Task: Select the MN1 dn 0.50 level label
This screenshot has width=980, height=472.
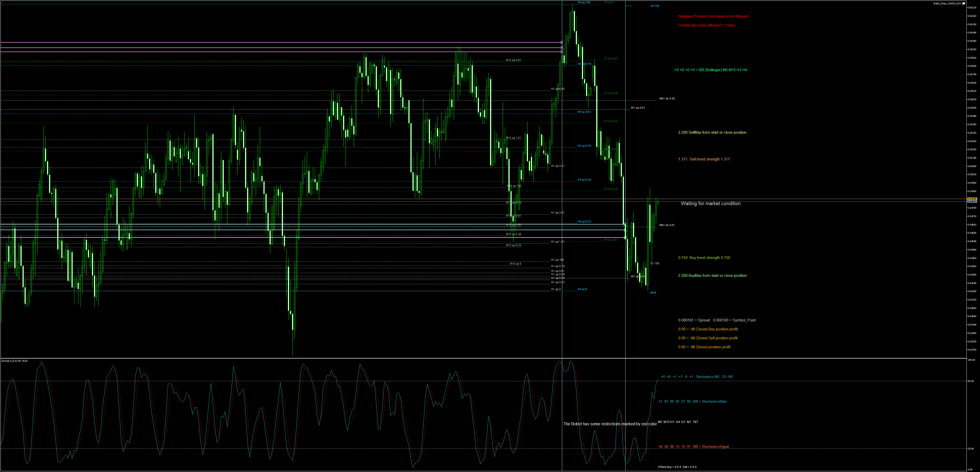Action: pos(667,98)
